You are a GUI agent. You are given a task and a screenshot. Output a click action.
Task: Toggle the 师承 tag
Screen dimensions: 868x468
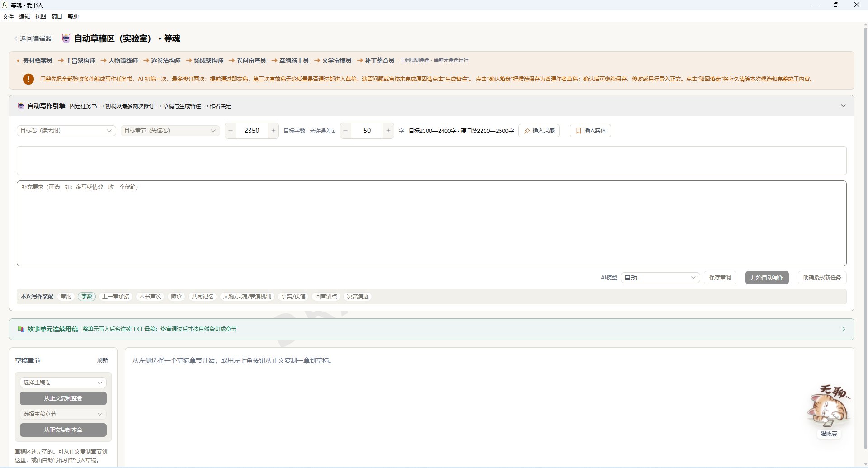pyautogui.click(x=176, y=297)
